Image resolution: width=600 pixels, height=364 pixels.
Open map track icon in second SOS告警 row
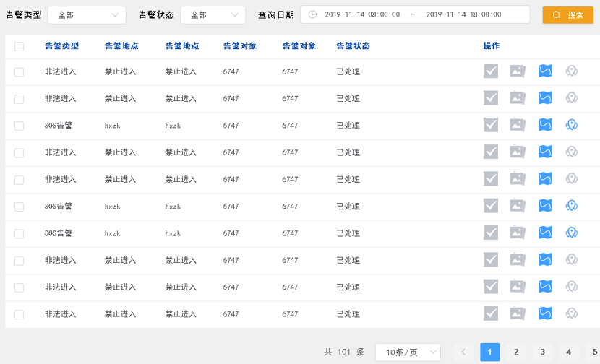[x=545, y=206]
